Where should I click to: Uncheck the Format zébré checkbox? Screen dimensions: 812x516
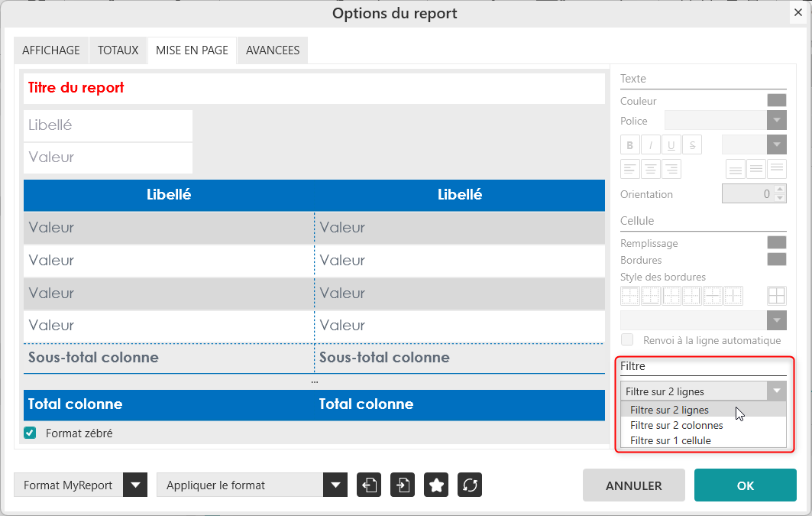point(31,433)
